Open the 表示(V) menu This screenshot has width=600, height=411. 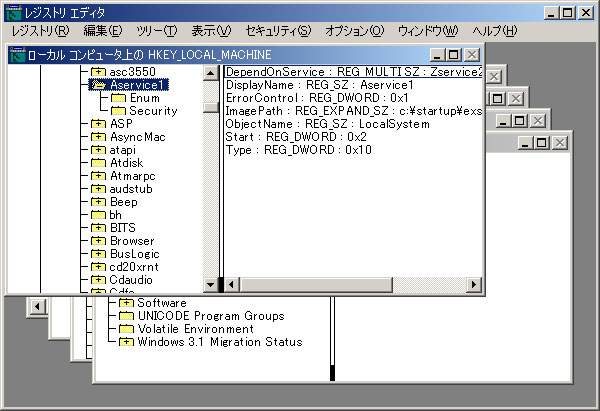[211, 31]
